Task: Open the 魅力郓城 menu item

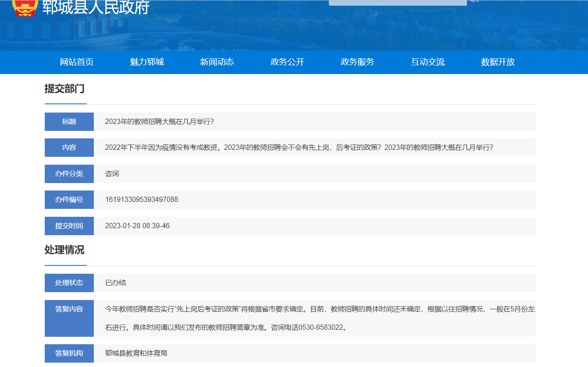Action: coord(147,62)
